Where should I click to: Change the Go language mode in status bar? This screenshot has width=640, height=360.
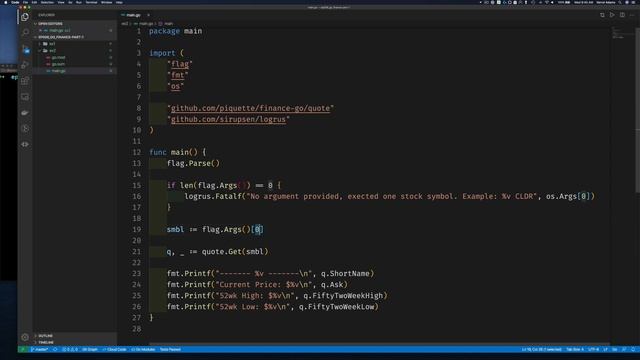tap(615, 349)
